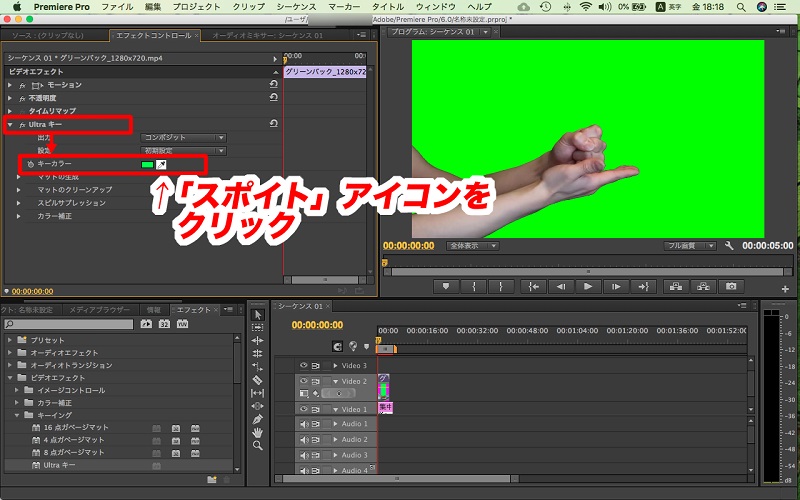The height and width of the screenshot is (500, 800).
Task: Mute Audio 2 track speaker toggle
Action: (304, 439)
